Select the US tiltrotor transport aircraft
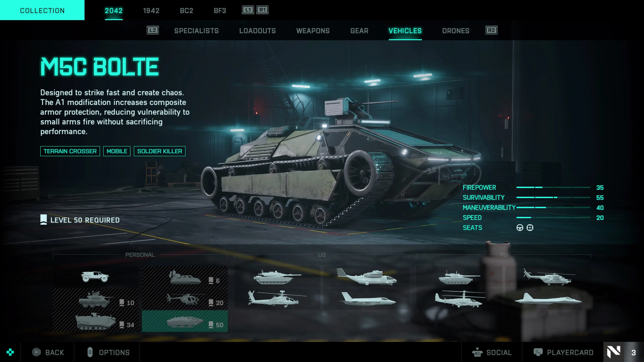The height and width of the screenshot is (362, 644). click(367, 277)
